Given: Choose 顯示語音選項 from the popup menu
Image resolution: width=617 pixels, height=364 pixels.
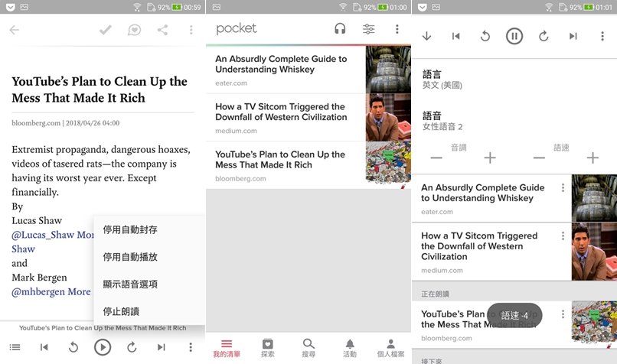Looking at the screenshot, I should [x=130, y=284].
